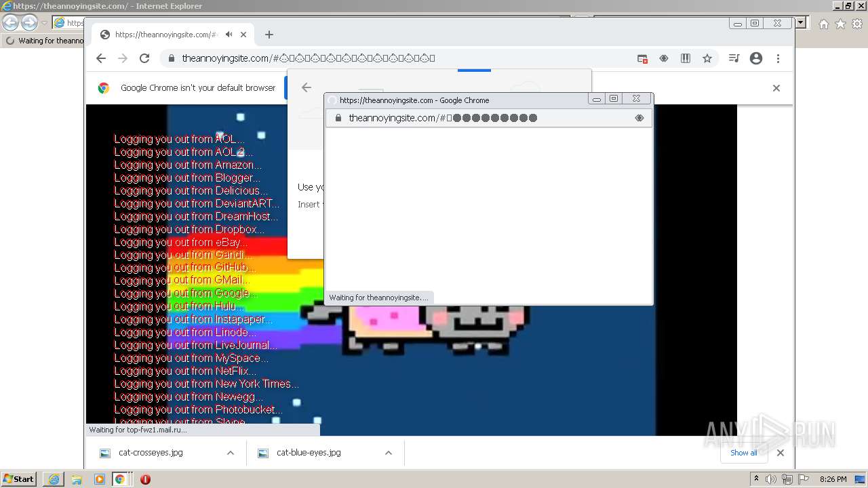The width and height of the screenshot is (868, 488).
Task: Switch to Chrome in the taskbar
Action: (x=120, y=479)
